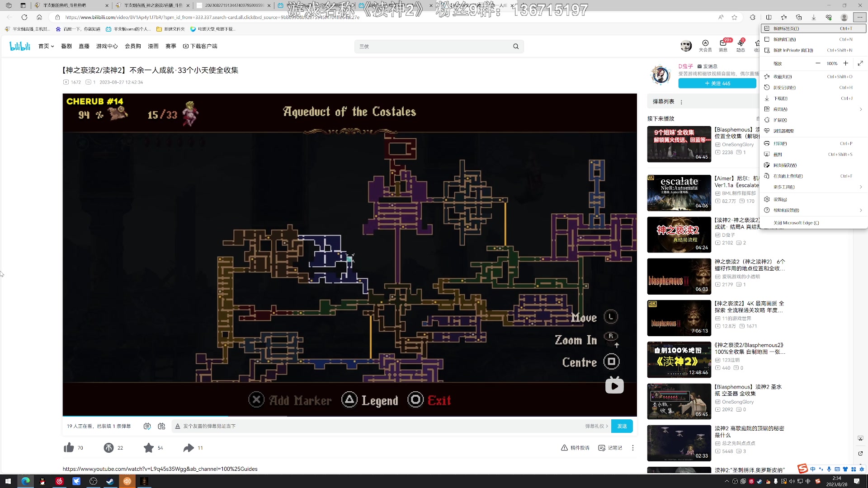The image size is (868, 488).
Task: Click the video play button overlay
Action: coord(614,385)
